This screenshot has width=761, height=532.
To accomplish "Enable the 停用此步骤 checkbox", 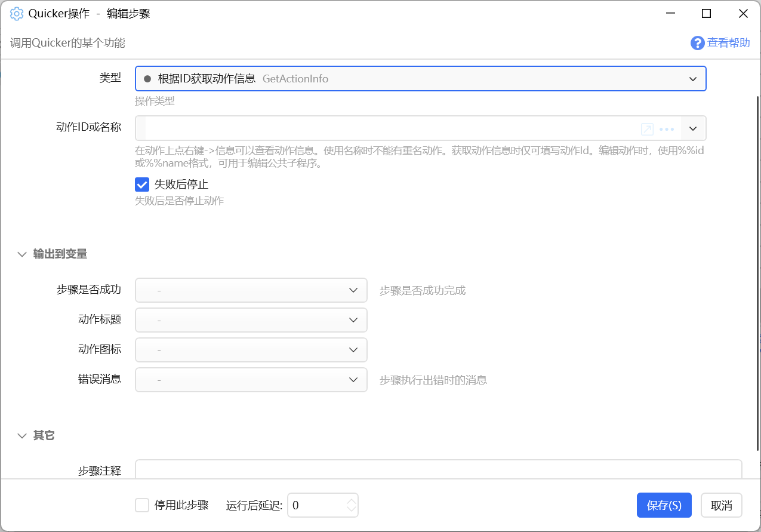I will point(142,505).
